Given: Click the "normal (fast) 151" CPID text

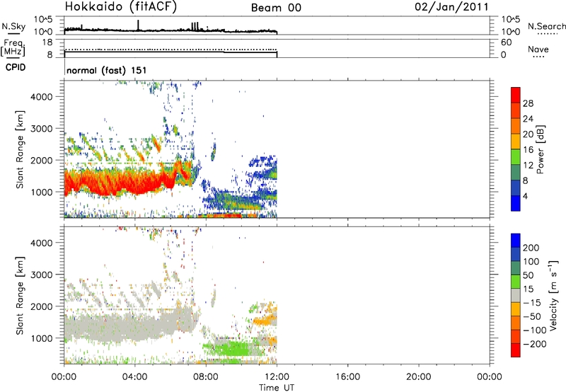Looking at the screenshot, I should (107, 70).
